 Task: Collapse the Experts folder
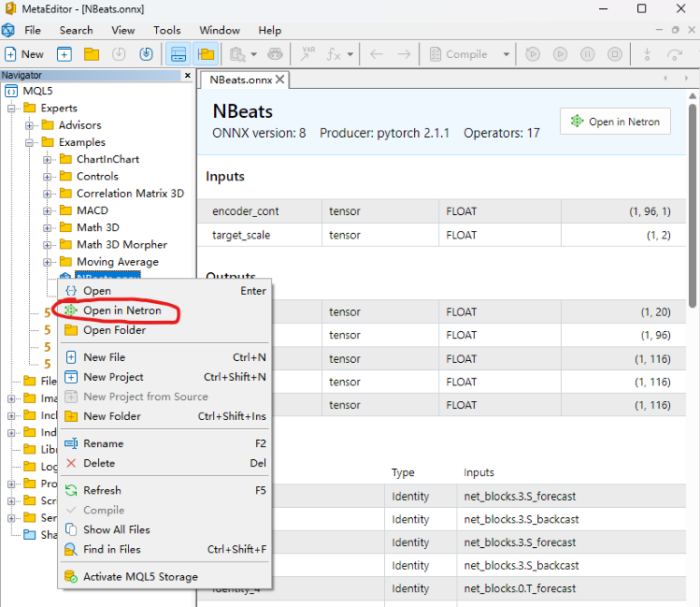pos(11,108)
